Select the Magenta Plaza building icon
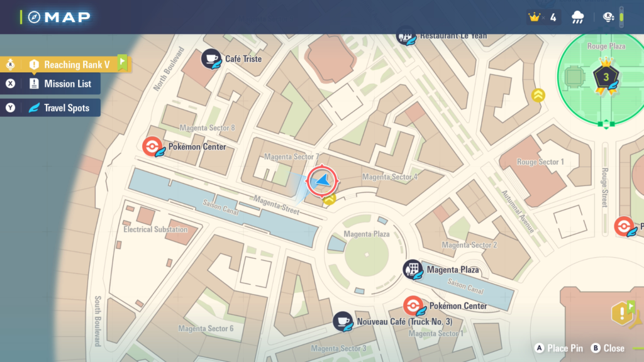Image resolution: width=644 pixels, height=362 pixels. click(x=413, y=270)
